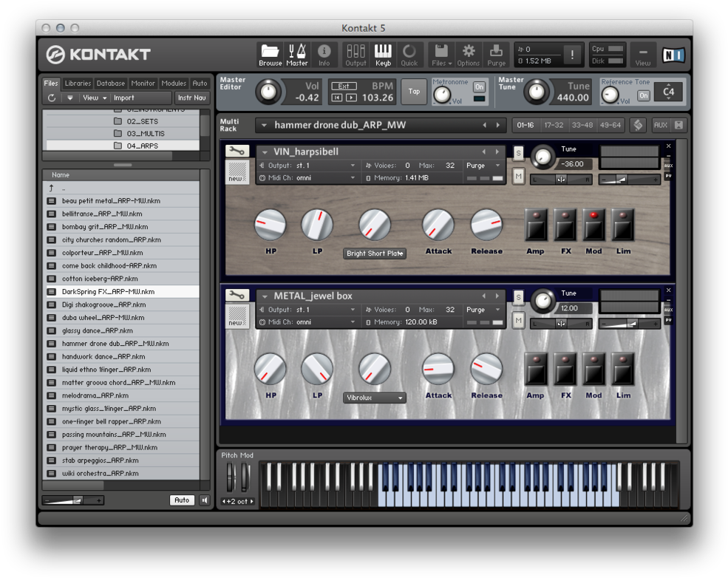Open the Quick-Load icon

pyautogui.click(x=409, y=55)
